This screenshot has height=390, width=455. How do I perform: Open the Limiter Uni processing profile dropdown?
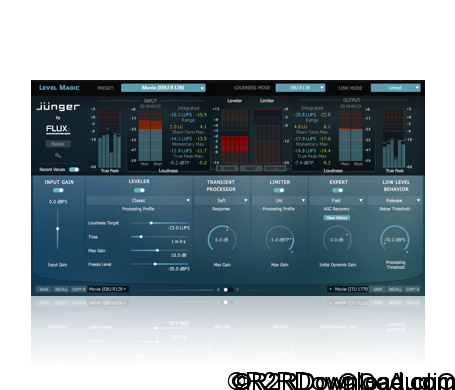click(x=279, y=200)
